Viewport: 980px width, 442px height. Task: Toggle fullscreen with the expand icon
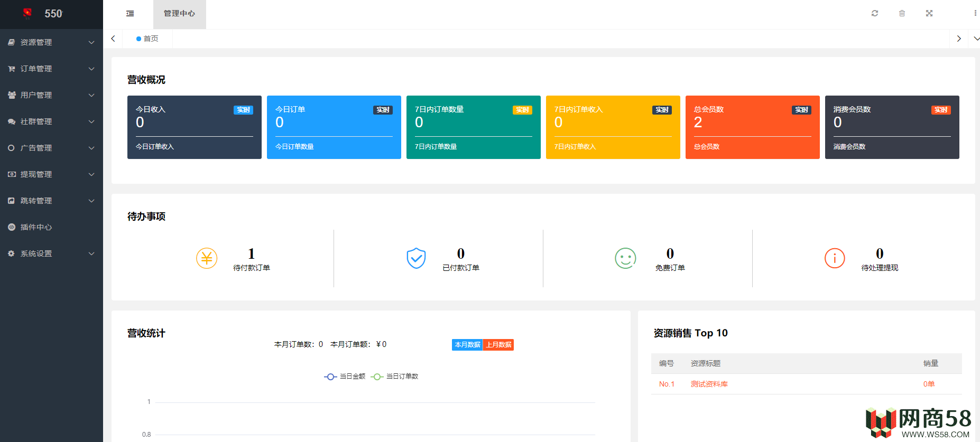pyautogui.click(x=929, y=13)
